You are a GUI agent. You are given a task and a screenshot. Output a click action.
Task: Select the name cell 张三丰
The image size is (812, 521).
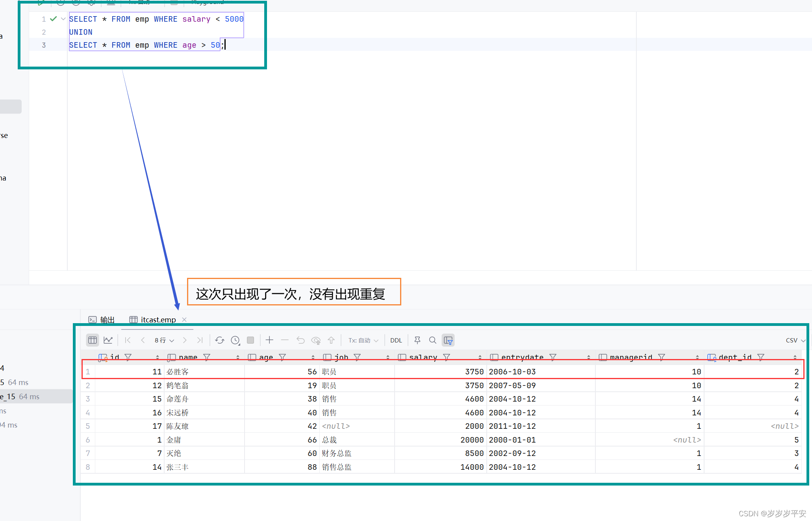(204, 467)
